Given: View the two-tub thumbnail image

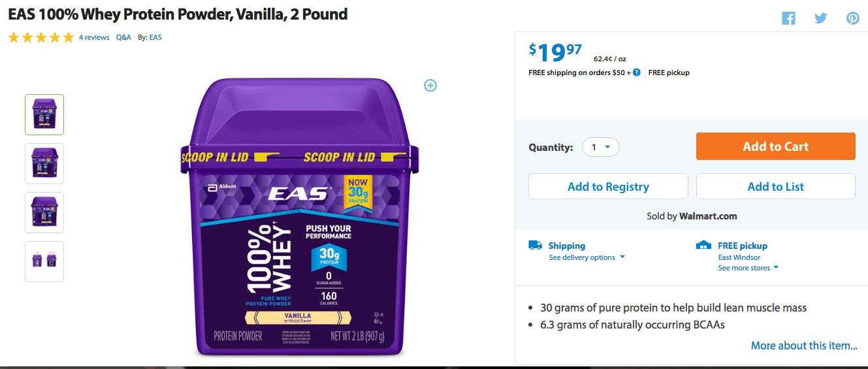Looking at the screenshot, I should (44, 261).
